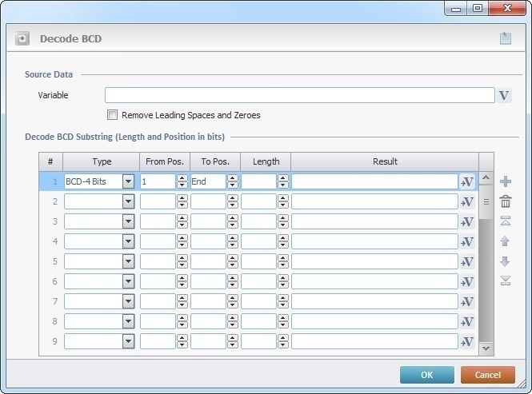Expand the Type dropdown in row 5
This screenshot has height=394, width=532.
click(128, 261)
